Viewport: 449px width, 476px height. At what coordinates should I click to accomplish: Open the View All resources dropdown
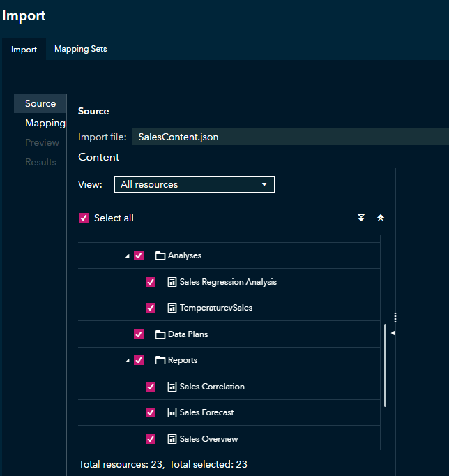coord(194,184)
